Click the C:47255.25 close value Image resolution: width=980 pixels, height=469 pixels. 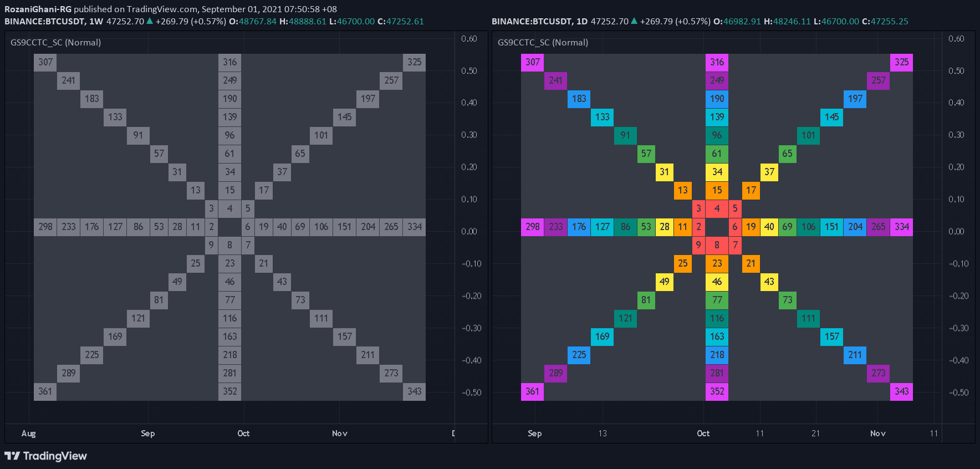click(885, 21)
